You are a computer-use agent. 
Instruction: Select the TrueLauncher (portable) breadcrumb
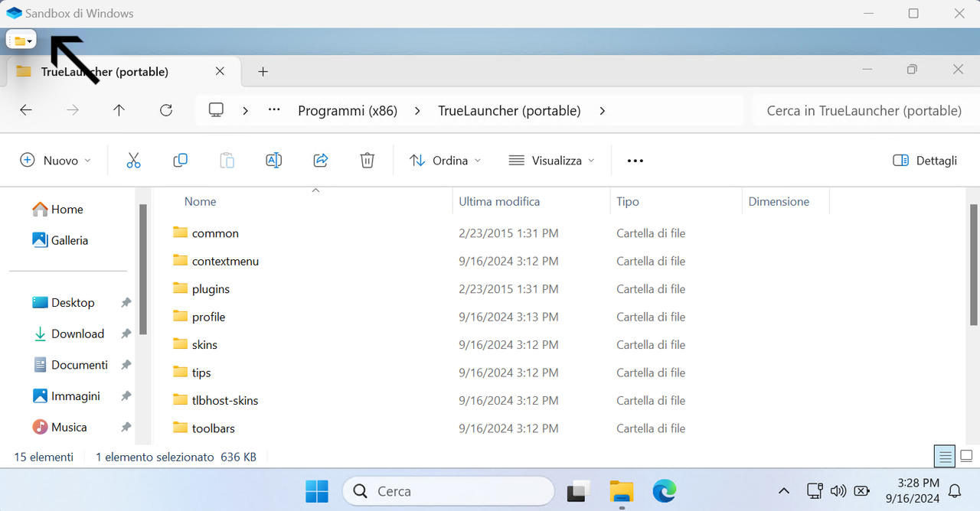[x=509, y=111]
